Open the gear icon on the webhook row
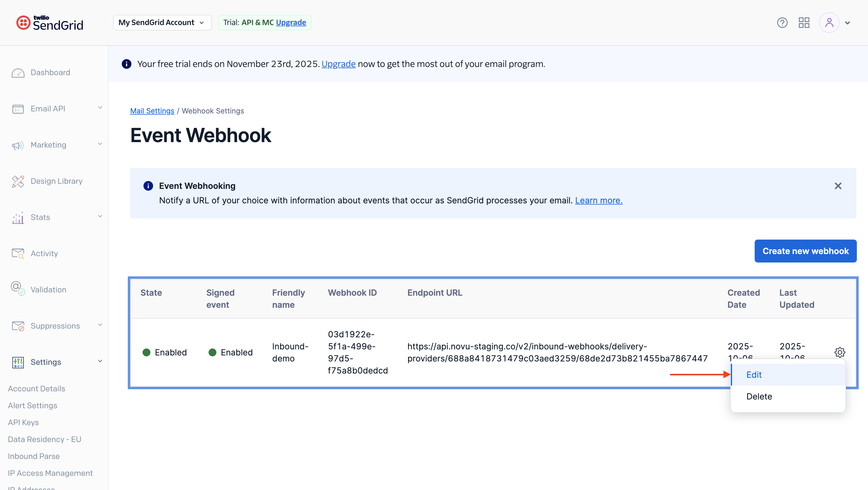Image resolution: width=868 pixels, height=490 pixels. click(840, 352)
